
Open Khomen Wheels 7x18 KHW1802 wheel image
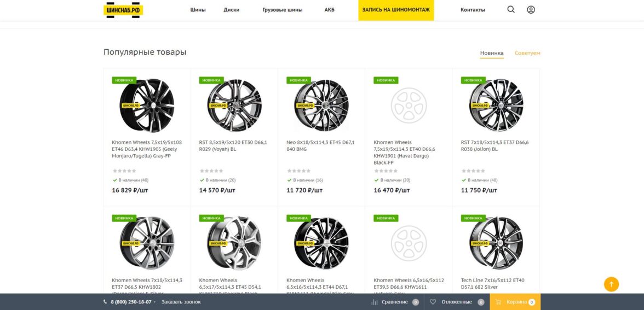[x=147, y=243]
